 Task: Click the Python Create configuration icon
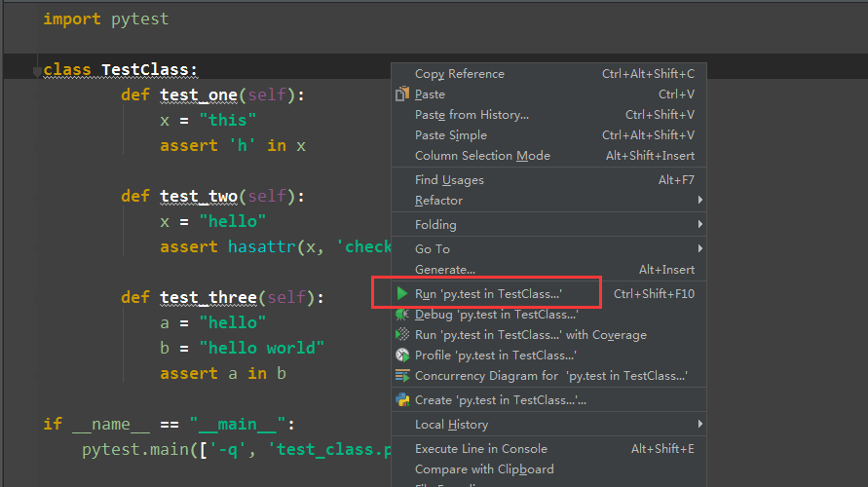(x=402, y=400)
